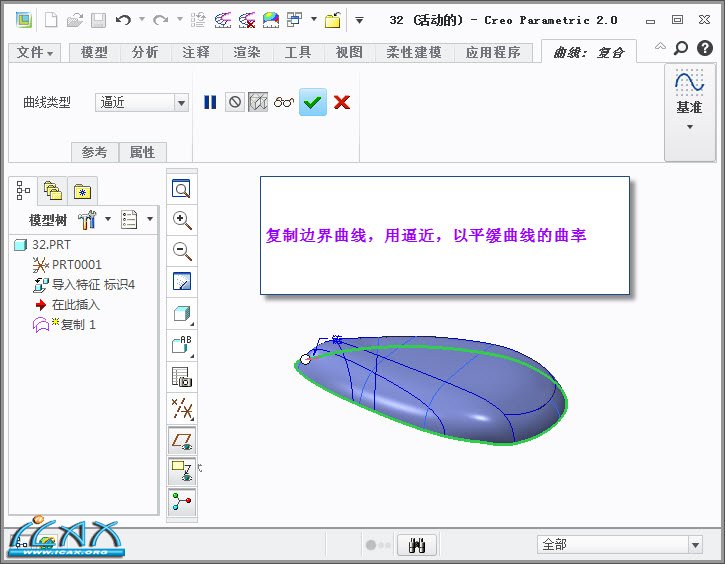The width and height of the screenshot is (725, 564).
Task: Select 在此插入 marker in model tree
Action: 67,305
